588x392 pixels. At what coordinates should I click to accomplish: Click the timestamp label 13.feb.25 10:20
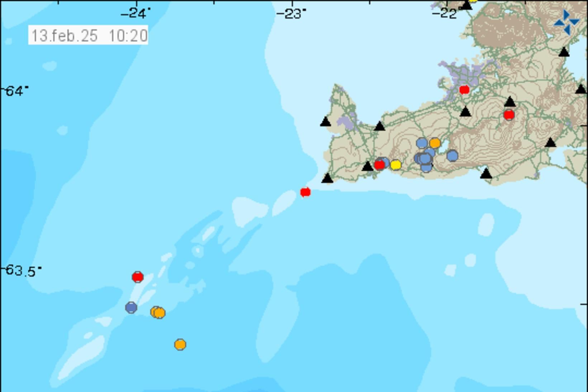89,35
